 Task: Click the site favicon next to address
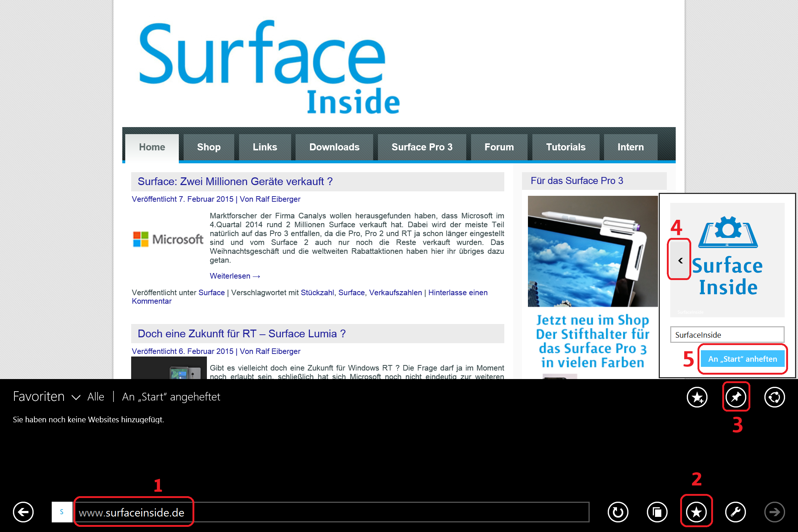click(62, 512)
